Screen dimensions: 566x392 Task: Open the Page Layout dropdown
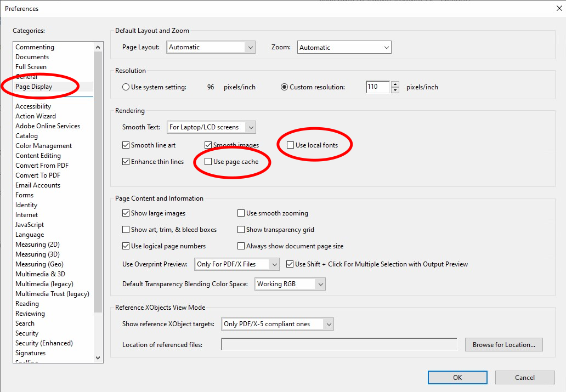click(x=211, y=48)
